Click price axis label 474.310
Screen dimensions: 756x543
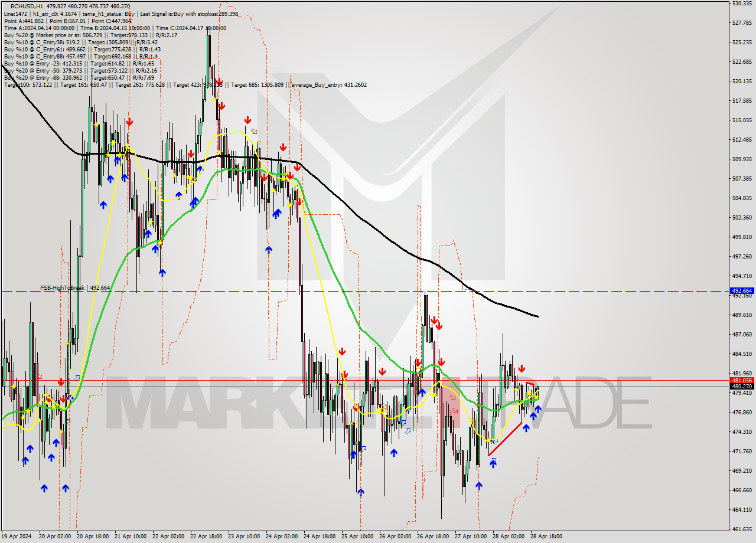[x=741, y=431]
